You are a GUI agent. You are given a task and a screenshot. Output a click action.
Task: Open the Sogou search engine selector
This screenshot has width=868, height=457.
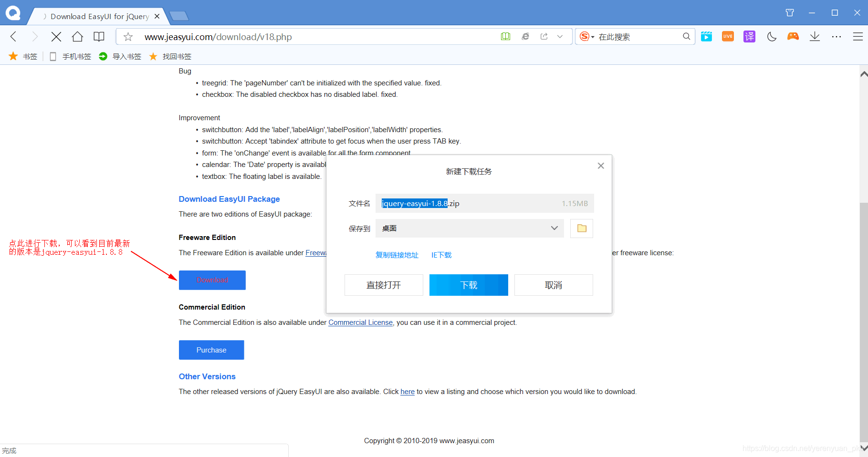point(587,37)
